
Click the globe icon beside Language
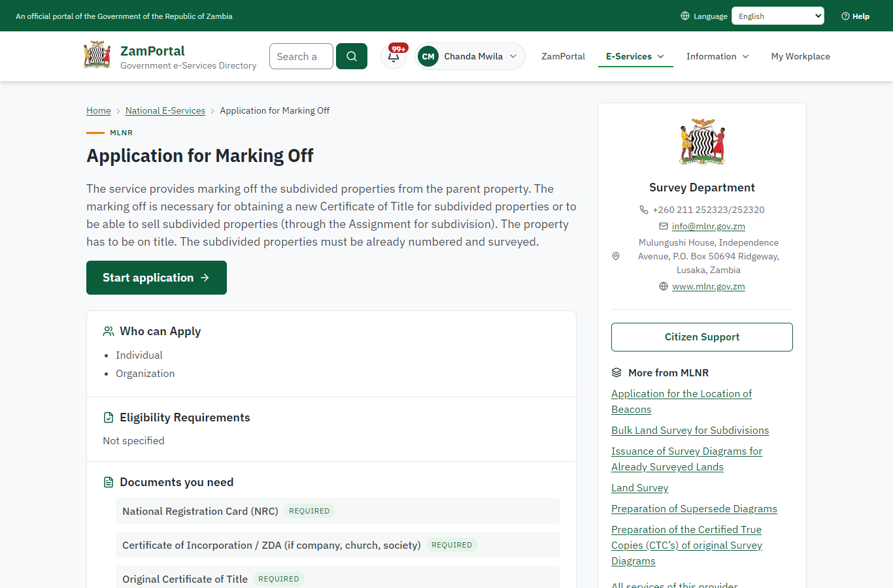[685, 16]
